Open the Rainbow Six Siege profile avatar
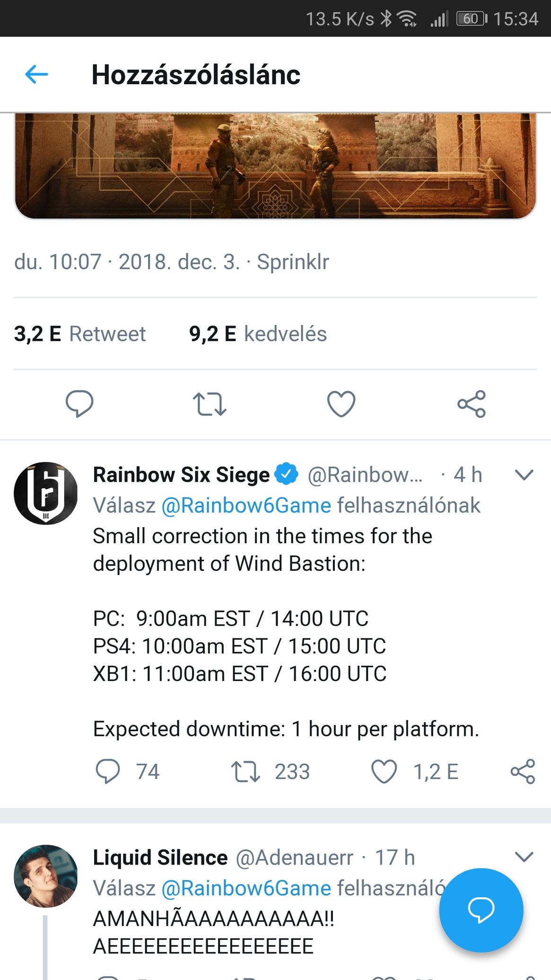This screenshot has width=551, height=980. coord(46,493)
